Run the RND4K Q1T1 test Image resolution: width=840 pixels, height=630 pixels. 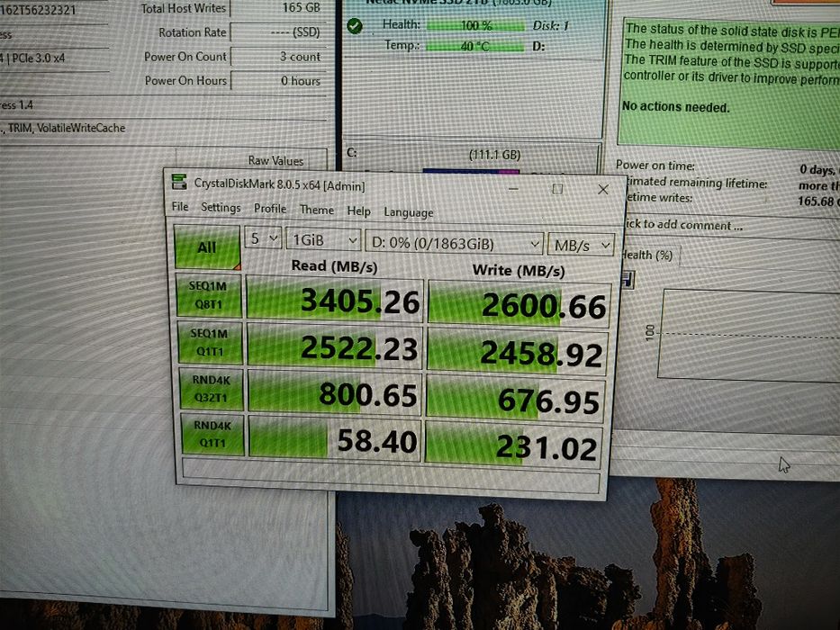212,434
